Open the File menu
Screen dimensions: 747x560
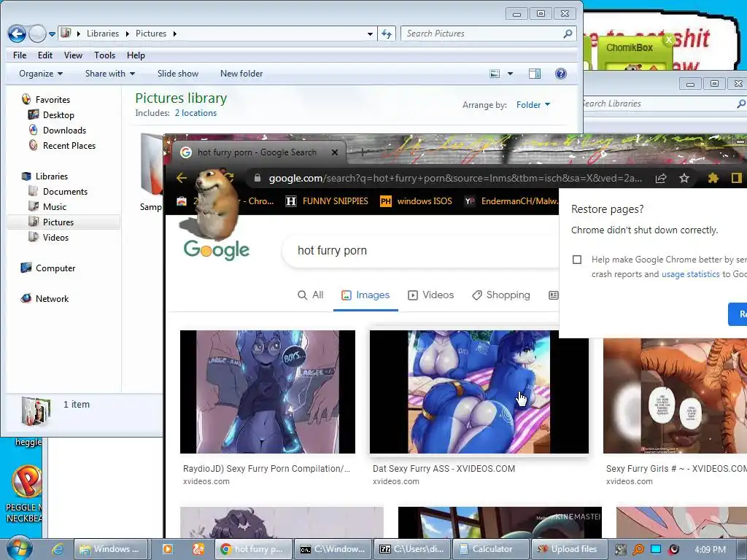[20, 55]
